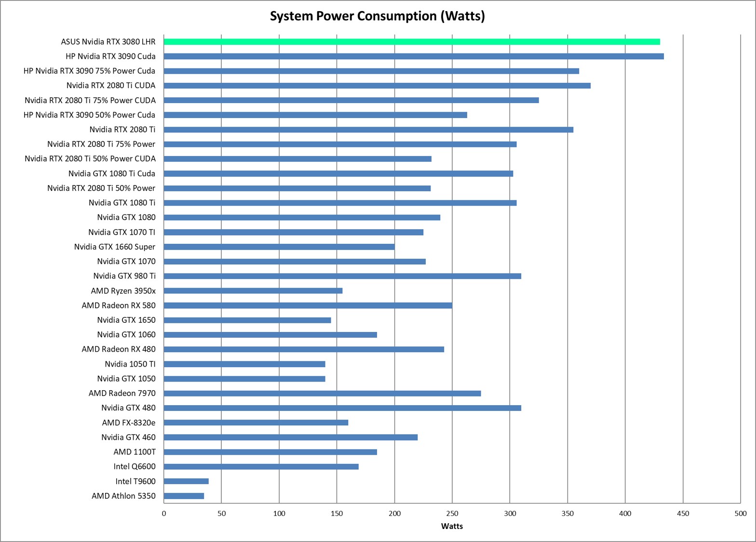Select the green ASUS RTX 3080 LHR bar

click(x=411, y=42)
